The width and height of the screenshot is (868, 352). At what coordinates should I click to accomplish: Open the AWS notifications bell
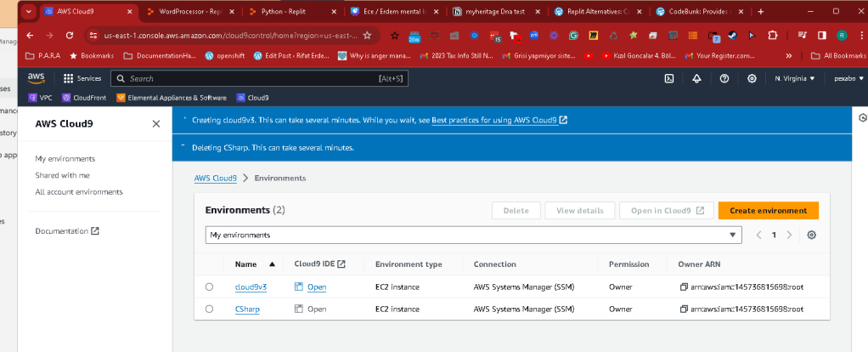[696, 79]
